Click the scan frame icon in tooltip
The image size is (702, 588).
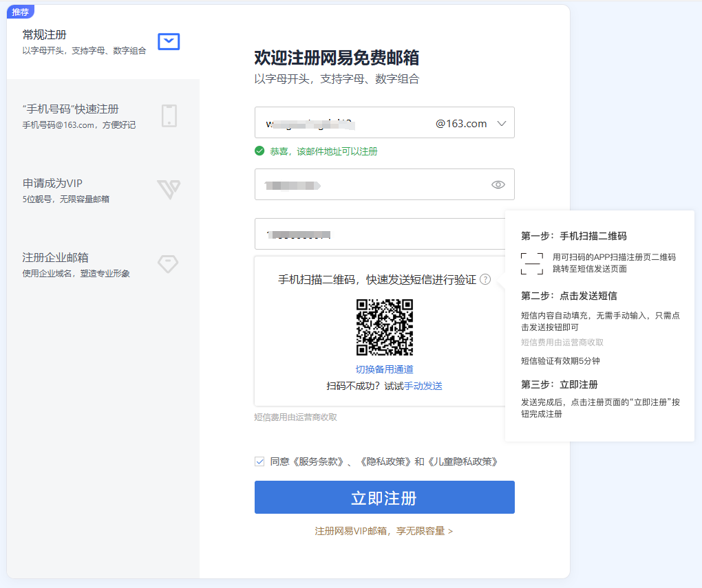(x=532, y=263)
